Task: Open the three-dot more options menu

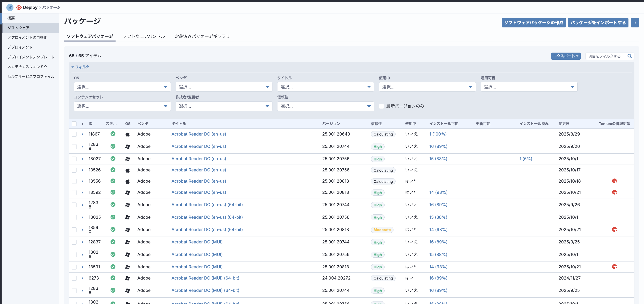Action: 635,23
